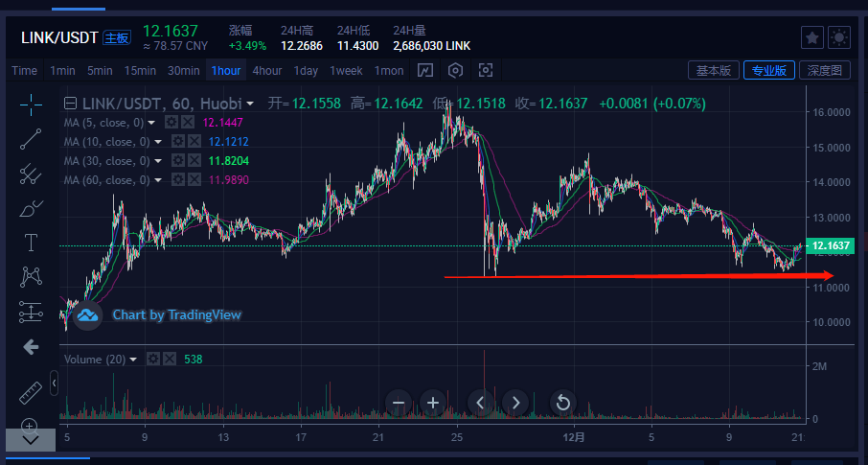This screenshot has height=465, width=868.
Task: Remove the MA 60 indicator
Action: pyautogui.click(x=194, y=180)
